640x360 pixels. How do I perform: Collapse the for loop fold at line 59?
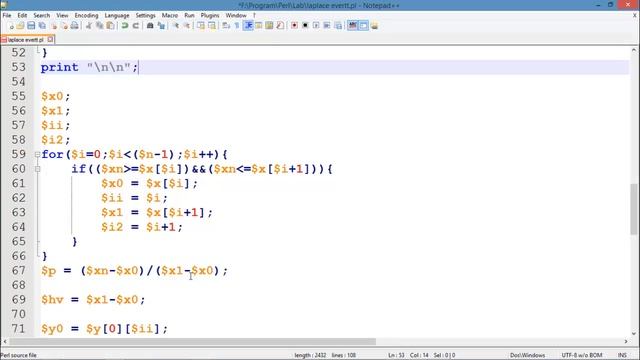pos(37,154)
